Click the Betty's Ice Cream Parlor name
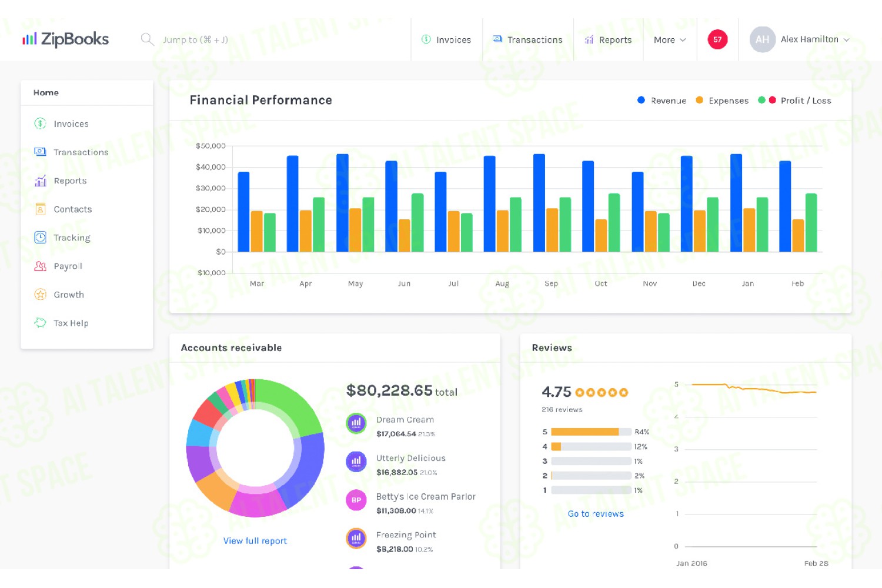 [x=426, y=496]
